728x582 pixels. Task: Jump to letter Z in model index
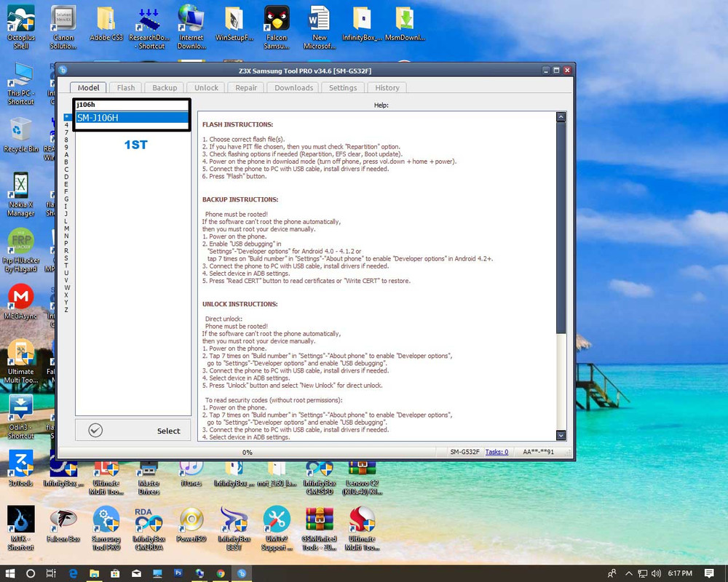(66, 310)
